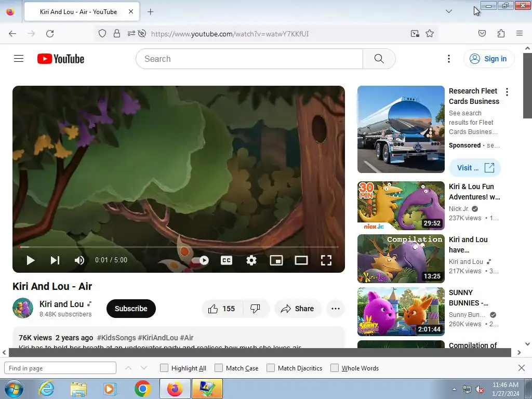Focus the YouTube Search field
This screenshot has height=399, width=532.
(249, 59)
